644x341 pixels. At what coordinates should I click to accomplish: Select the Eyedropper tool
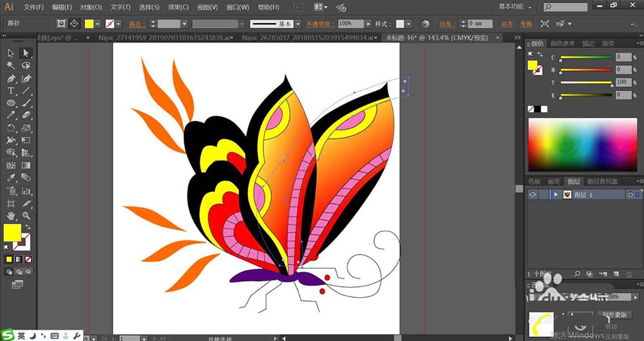(x=11, y=178)
